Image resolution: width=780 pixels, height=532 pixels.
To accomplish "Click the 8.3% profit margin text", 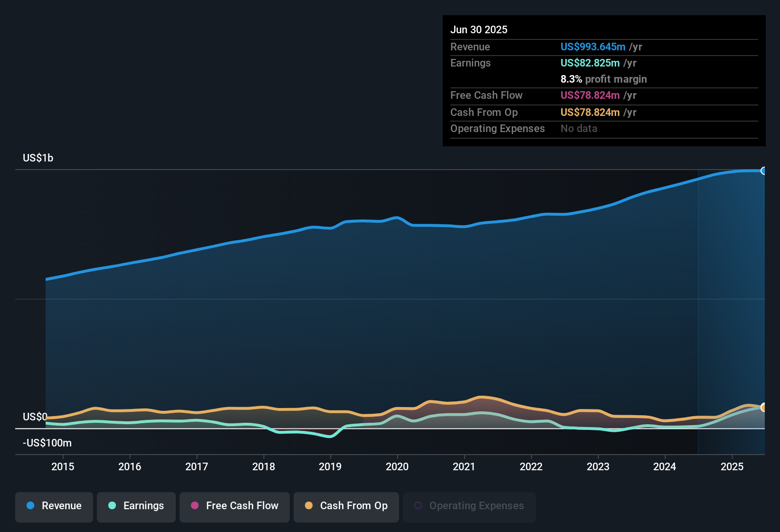I will coord(604,79).
